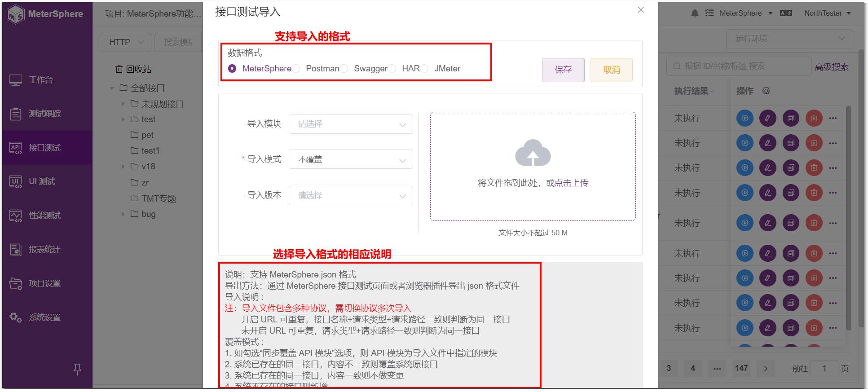Select the MeterSphere data format radio
The height and width of the screenshot is (392, 868).
tap(232, 69)
